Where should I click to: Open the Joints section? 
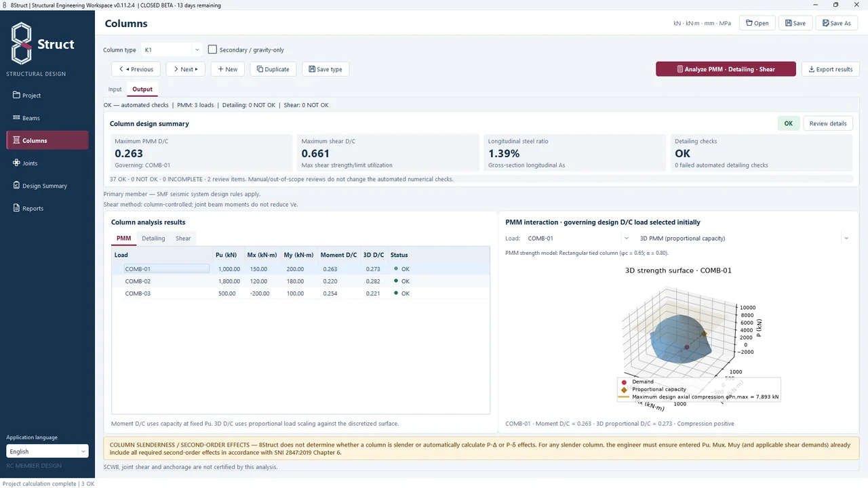tap(47, 163)
